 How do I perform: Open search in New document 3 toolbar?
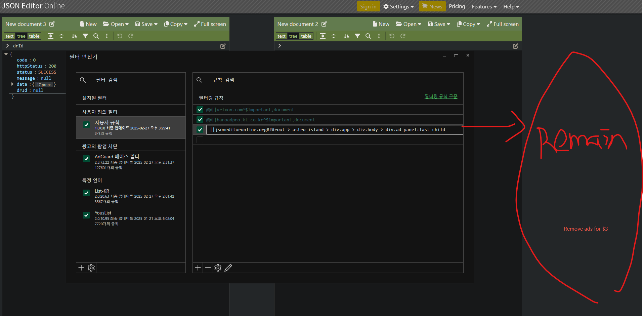[96, 36]
